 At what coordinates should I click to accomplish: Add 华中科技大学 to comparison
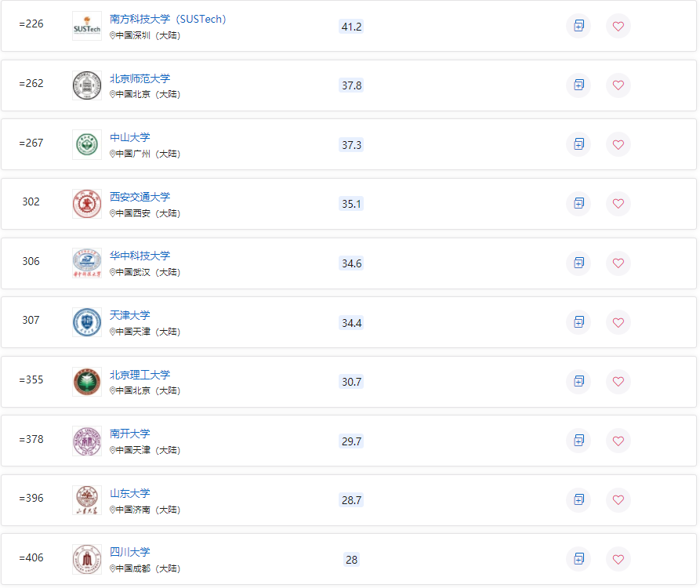578,263
